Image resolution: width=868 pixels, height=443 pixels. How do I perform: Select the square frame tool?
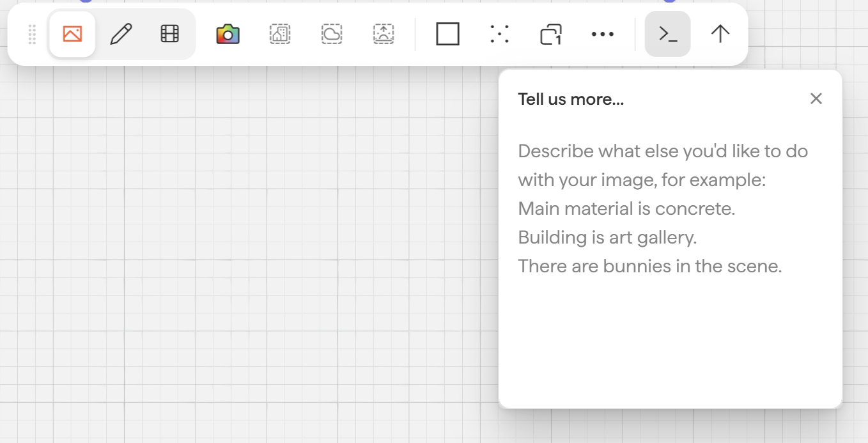point(447,34)
